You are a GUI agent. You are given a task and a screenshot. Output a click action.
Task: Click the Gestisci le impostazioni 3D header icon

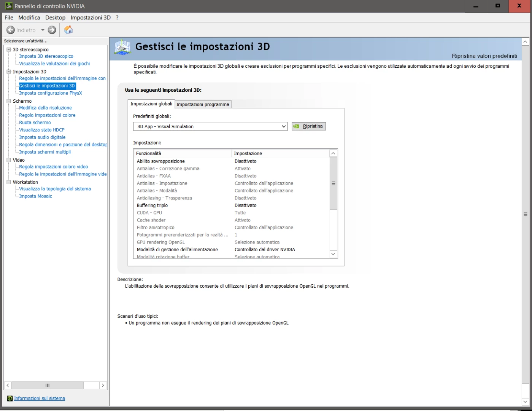(122, 48)
